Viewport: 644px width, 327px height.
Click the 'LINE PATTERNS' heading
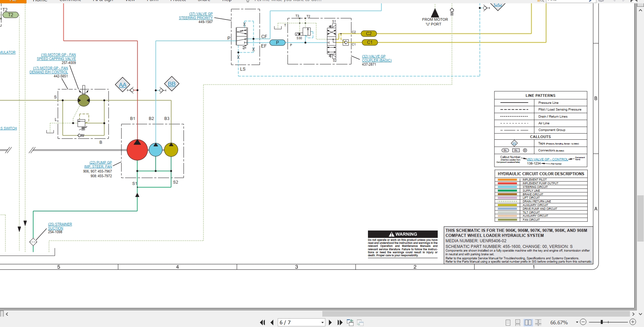coord(540,95)
